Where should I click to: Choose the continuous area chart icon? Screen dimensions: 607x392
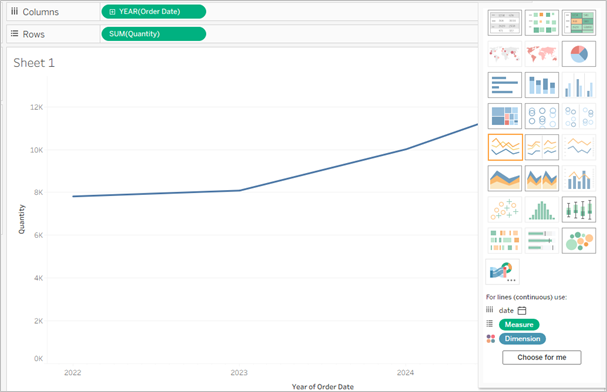click(x=505, y=178)
